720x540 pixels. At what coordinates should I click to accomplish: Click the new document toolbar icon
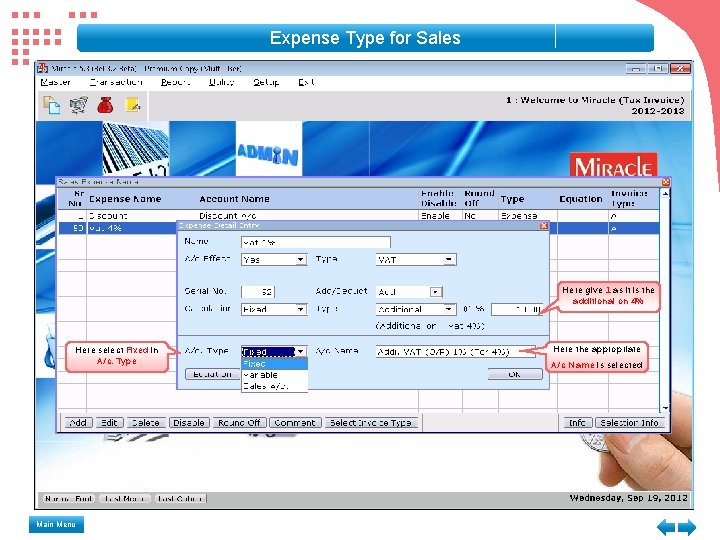pos(51,105)
